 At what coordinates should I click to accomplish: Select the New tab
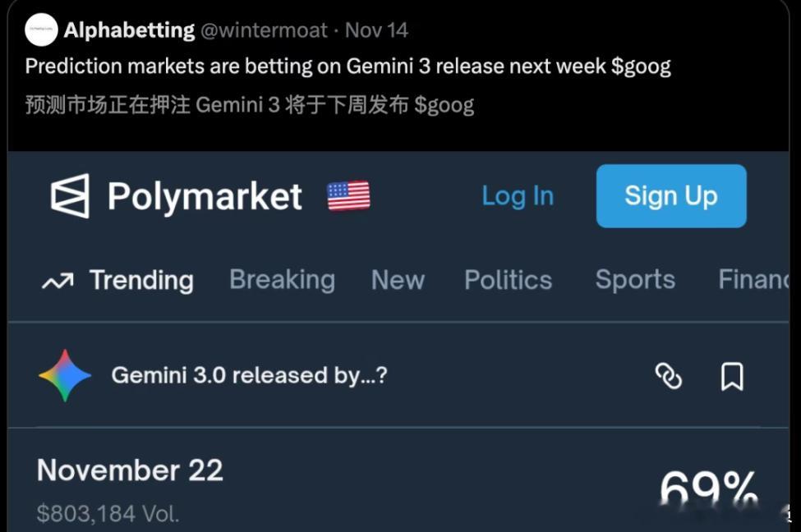398,280
